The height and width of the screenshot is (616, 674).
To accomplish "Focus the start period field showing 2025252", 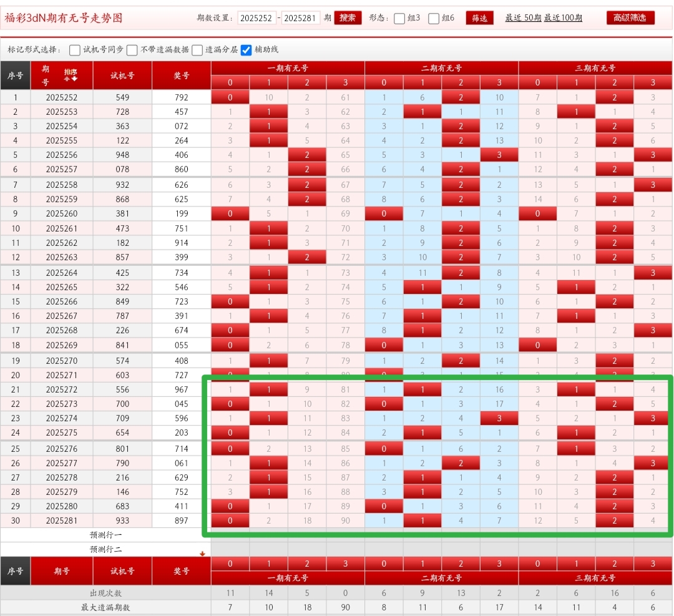I will coord(256,18).
